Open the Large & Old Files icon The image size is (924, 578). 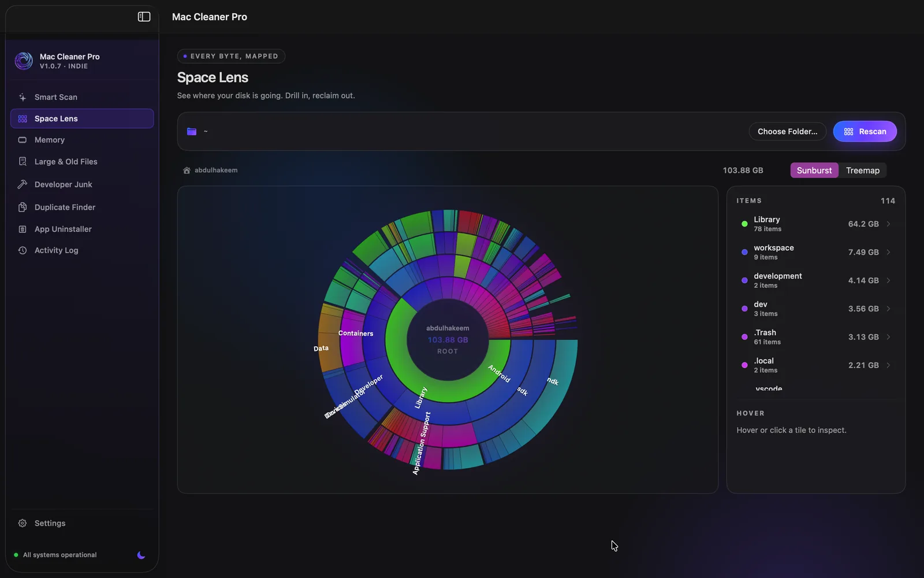point(23,162)
